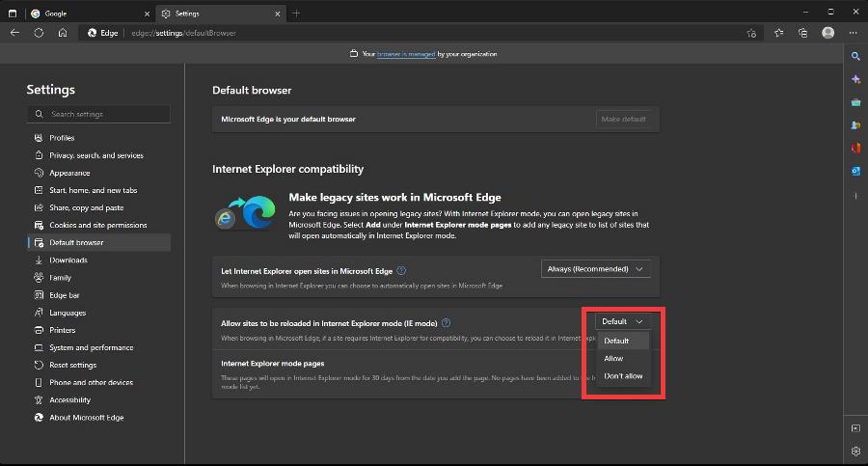Click the tab actions menu icon
Image resolution: width=868 pixels, height=466 pixels.
point(13,14)
